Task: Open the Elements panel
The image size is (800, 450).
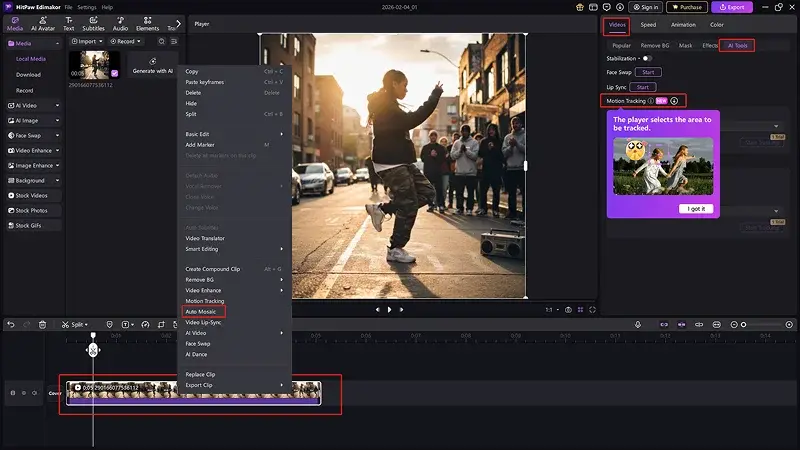Action: (147, 23)
